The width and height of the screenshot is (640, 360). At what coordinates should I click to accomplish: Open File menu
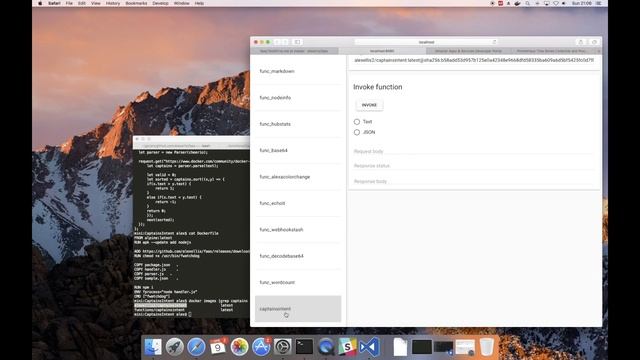(x=69, y=3)
